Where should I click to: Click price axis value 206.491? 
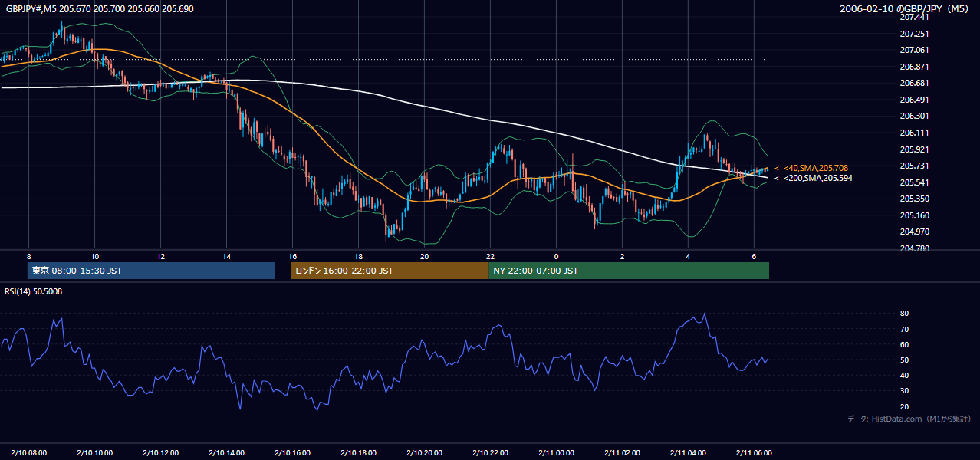(x=913, y=100)
